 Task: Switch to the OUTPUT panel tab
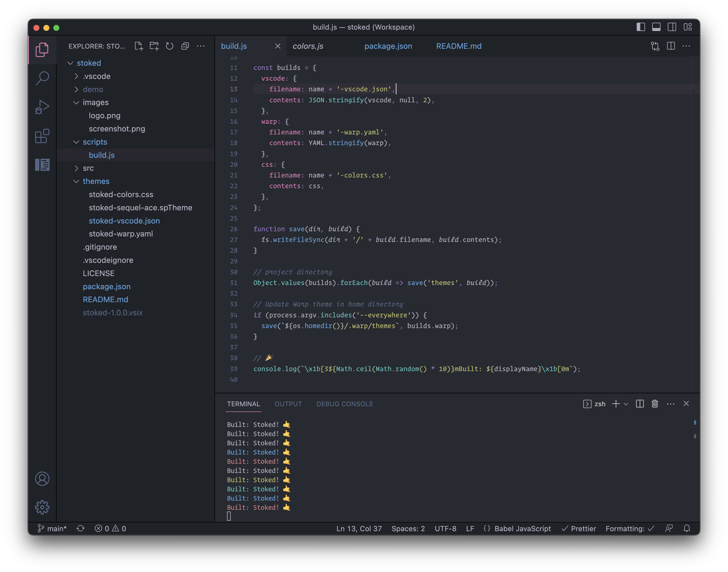click(288, 404)
